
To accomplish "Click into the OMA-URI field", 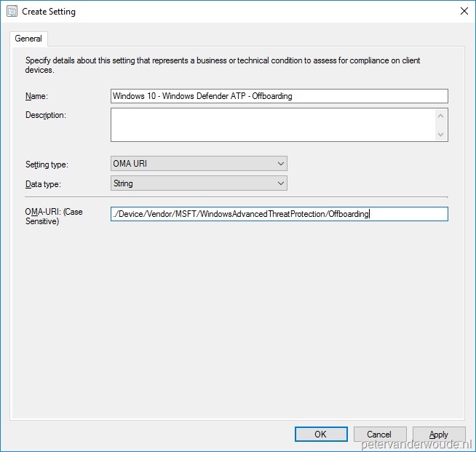I will [x=279, y=214].
